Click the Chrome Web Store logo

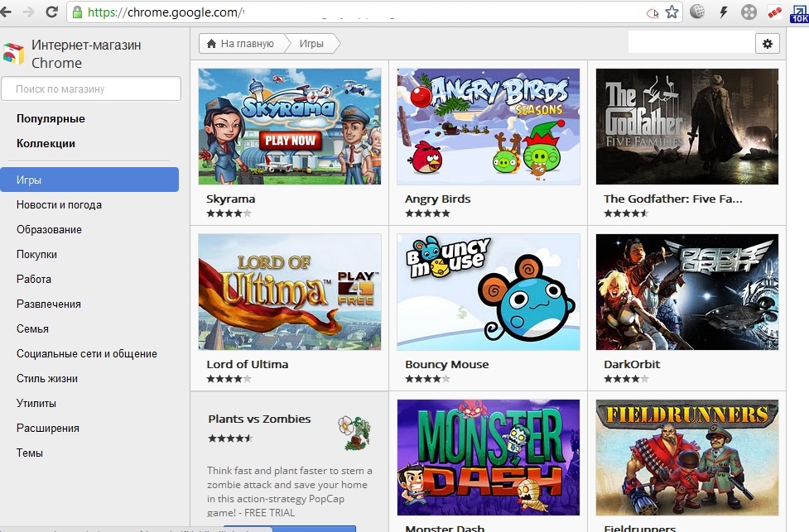(x=13, y=53)
